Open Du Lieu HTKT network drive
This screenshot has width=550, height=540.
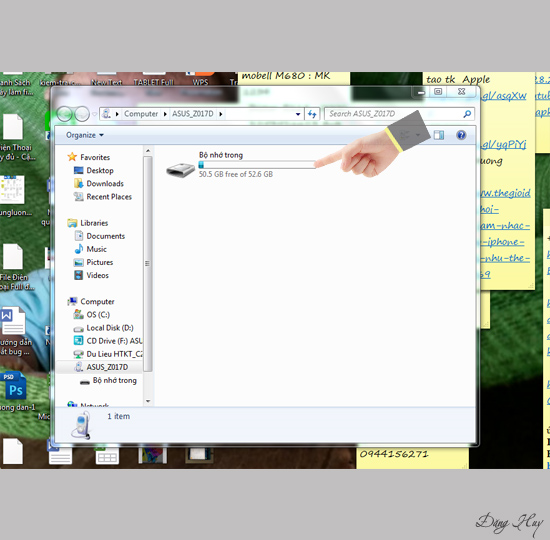point(114,354)
